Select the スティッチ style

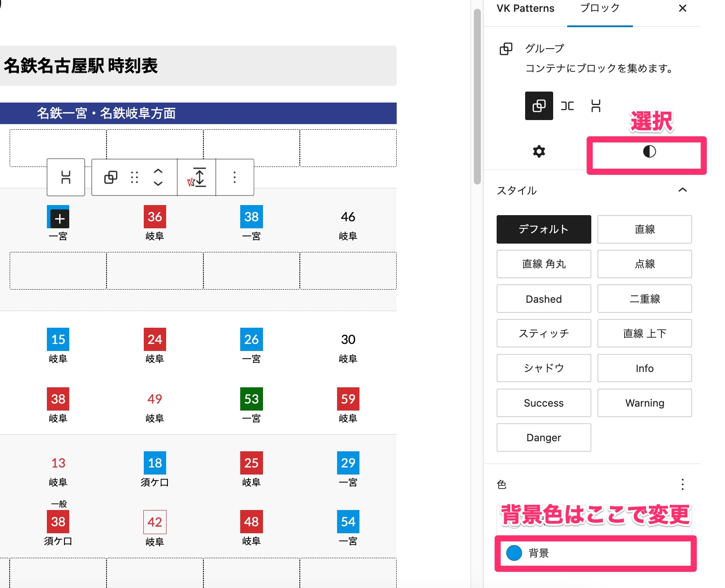(x=544, y=333)
